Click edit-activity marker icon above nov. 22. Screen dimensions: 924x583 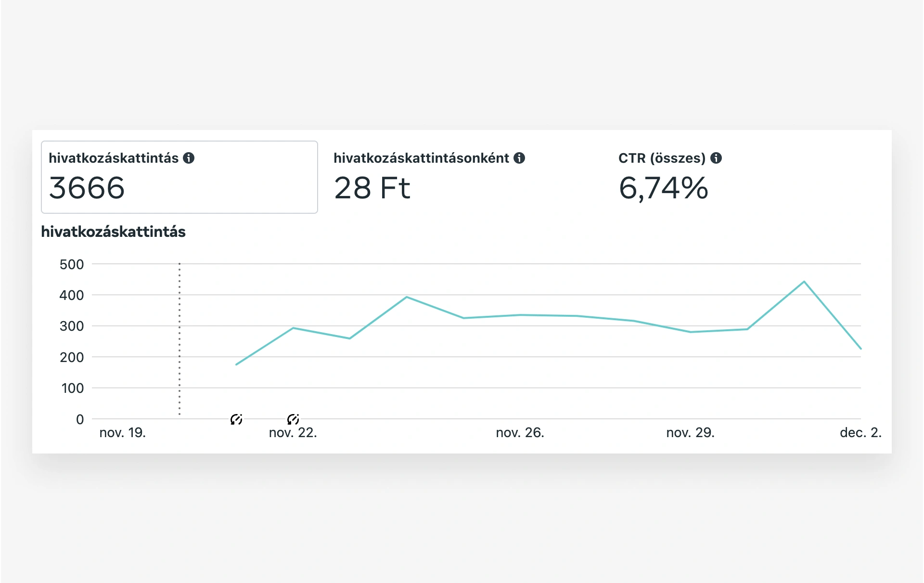point(293,419)
